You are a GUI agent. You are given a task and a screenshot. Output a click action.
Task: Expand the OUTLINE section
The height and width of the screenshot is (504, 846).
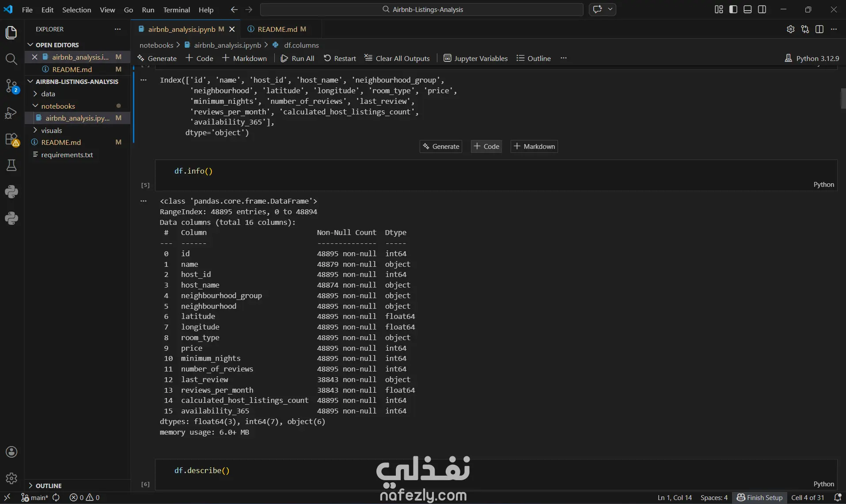click(49, 485)
